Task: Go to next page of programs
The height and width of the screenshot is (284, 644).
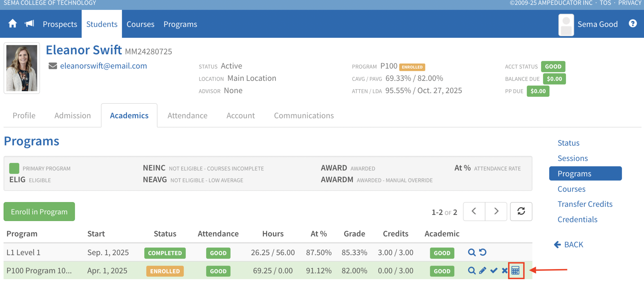Action: click(496, 211)
